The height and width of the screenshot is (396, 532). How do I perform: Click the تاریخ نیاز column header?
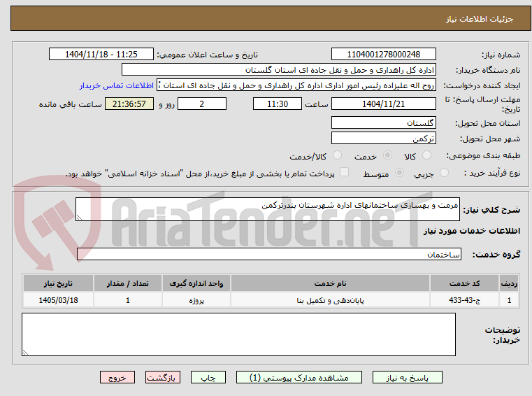[x=58, y=283]
